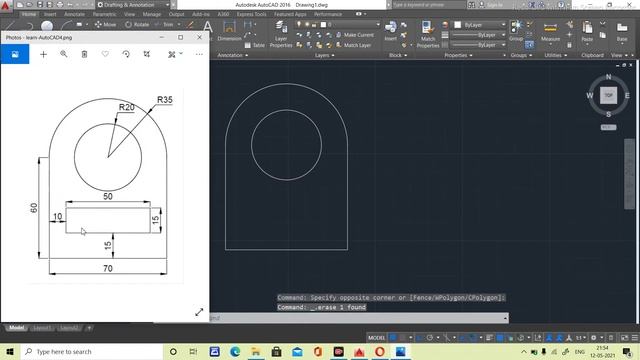Click Zoom magnifier in Photos toolbar
Screen dimensions: 640x360
[64, 54]
